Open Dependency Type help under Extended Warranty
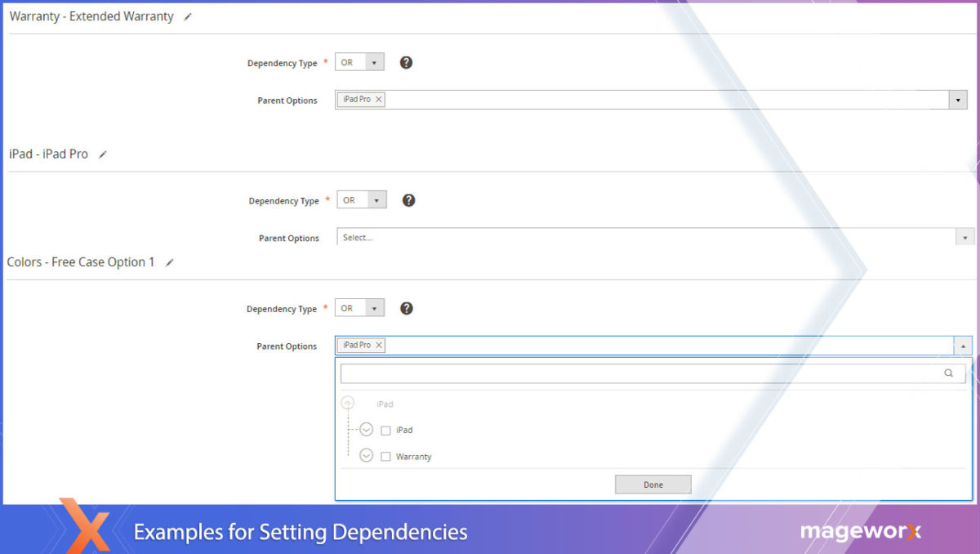980x554 pixels. pos(406,62)
